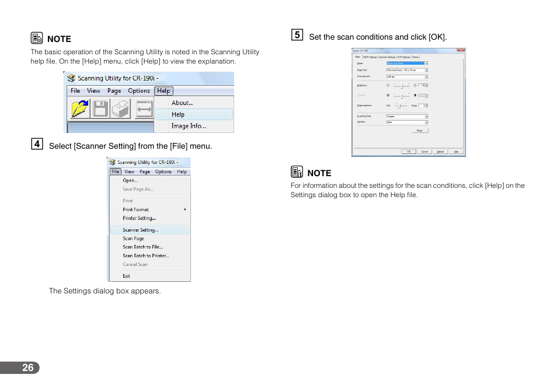
Task: Click the floppy disk save toolbar icon
Action: click(100, 108)
